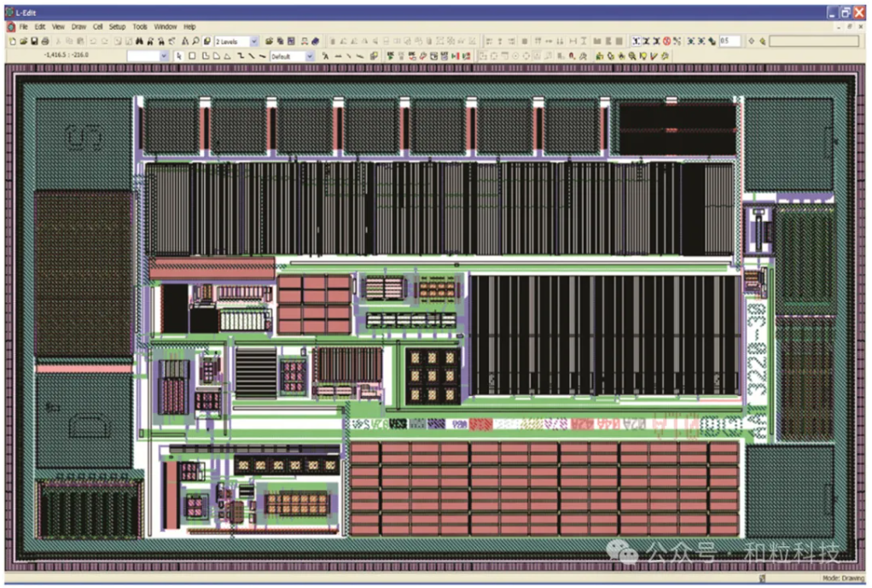Click the magnifier zoom icon
872x588 pixels.
tap(195, 41)
